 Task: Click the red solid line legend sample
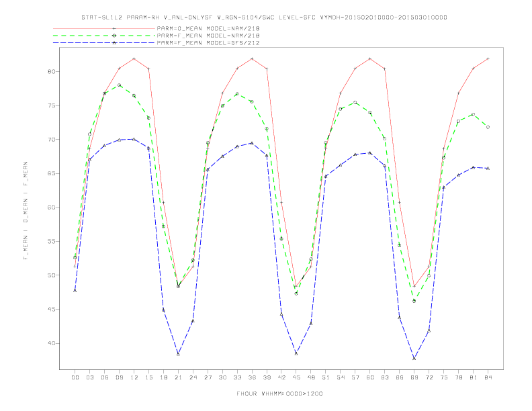[104, 28]
